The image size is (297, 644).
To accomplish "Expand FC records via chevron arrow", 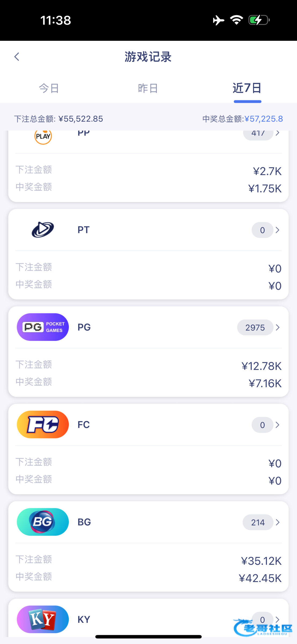I will coord(278,425).
